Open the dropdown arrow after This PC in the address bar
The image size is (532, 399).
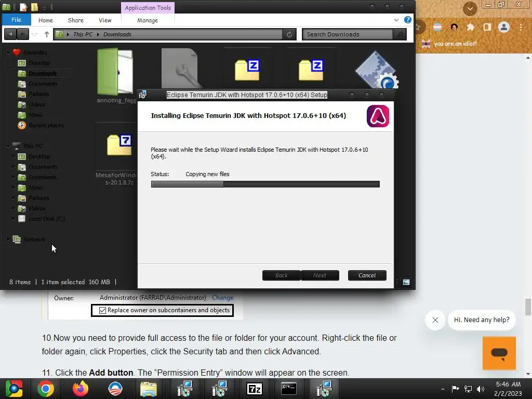[98, 34]
